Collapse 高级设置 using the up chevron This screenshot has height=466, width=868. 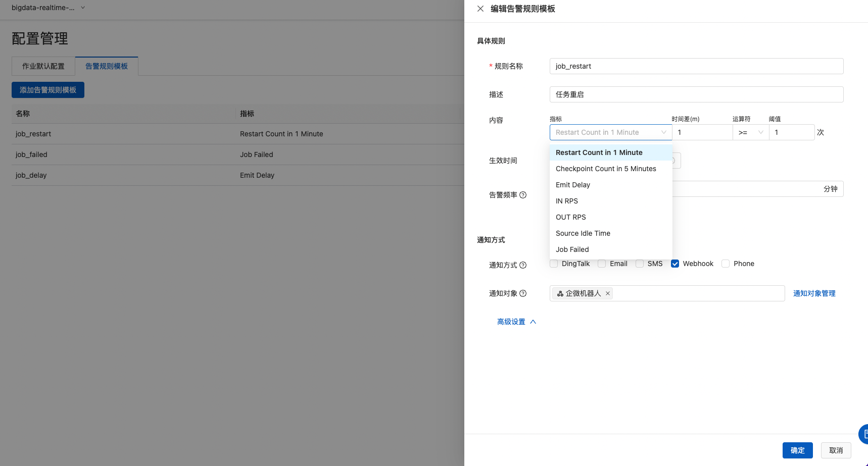[x=533, y=322]
